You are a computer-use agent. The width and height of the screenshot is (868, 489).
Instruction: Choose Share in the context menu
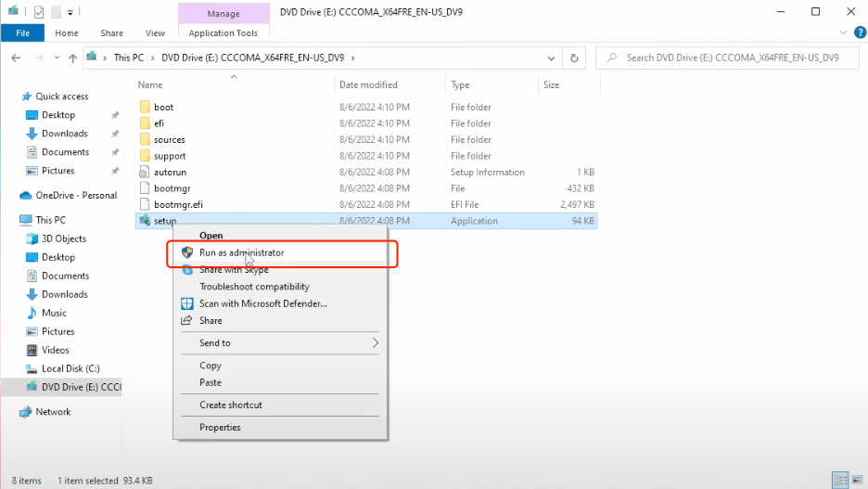211,321
